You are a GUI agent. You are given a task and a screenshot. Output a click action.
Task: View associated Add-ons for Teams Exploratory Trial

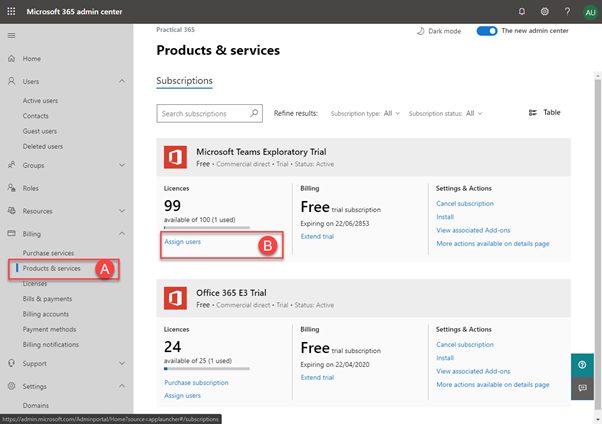473,230
